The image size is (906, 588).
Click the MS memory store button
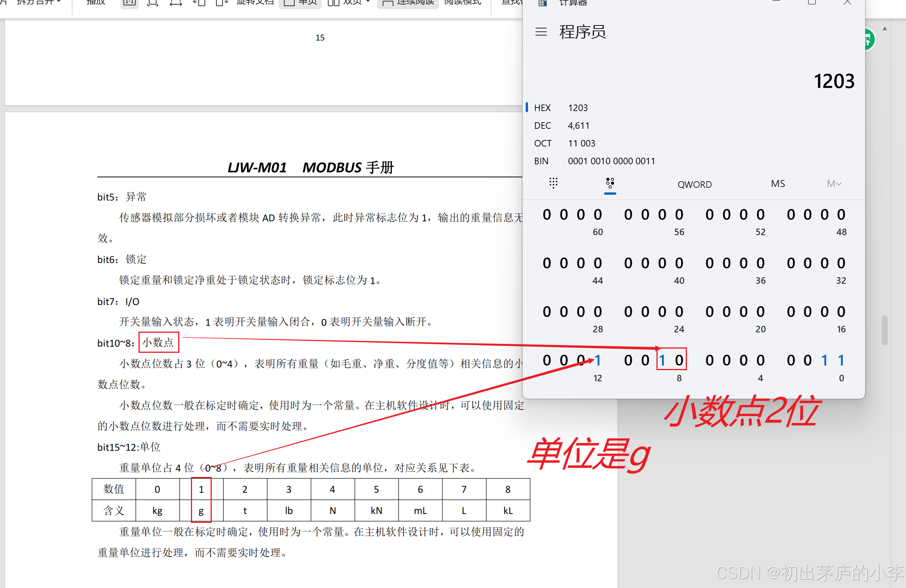coord(778,184)
